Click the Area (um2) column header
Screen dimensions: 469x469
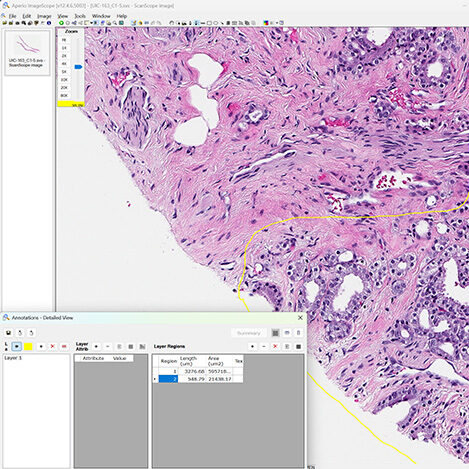click(x=219, y=361)
